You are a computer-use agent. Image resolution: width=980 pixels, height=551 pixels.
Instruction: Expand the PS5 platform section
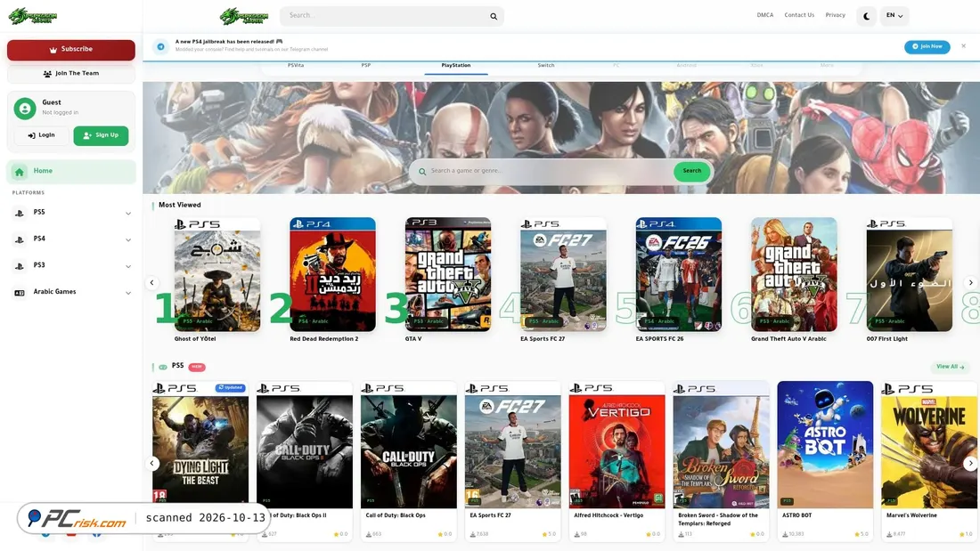tap(71, 213)
